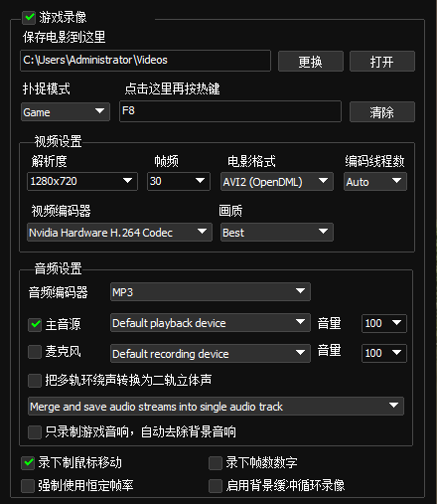Image resolution: width=437 pixels, height=504 pixels.
Task: Open the Default recording device dropdown
Action: 211,353
